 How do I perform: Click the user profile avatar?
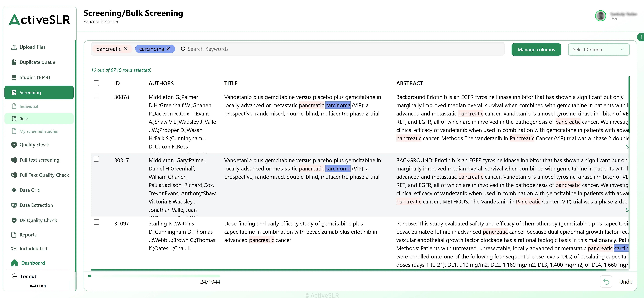click(601, 16)
